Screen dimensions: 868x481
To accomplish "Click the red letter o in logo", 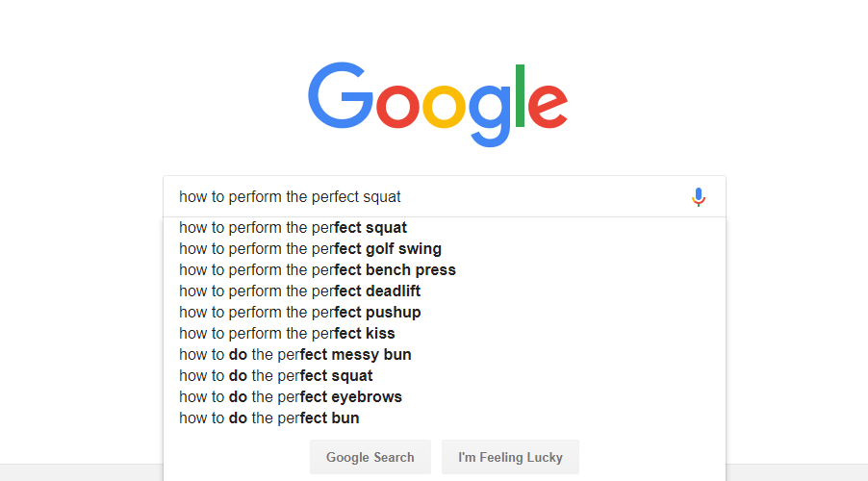I will 397,107.
